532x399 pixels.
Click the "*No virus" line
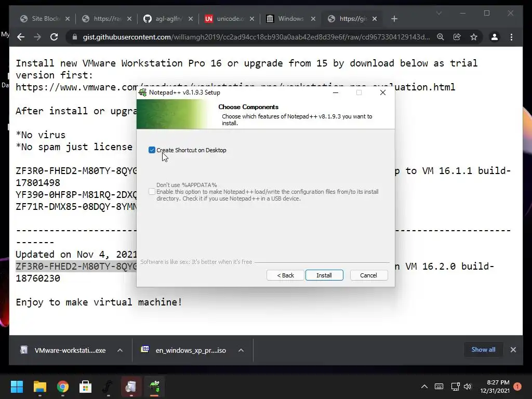(x=41, y=135)
